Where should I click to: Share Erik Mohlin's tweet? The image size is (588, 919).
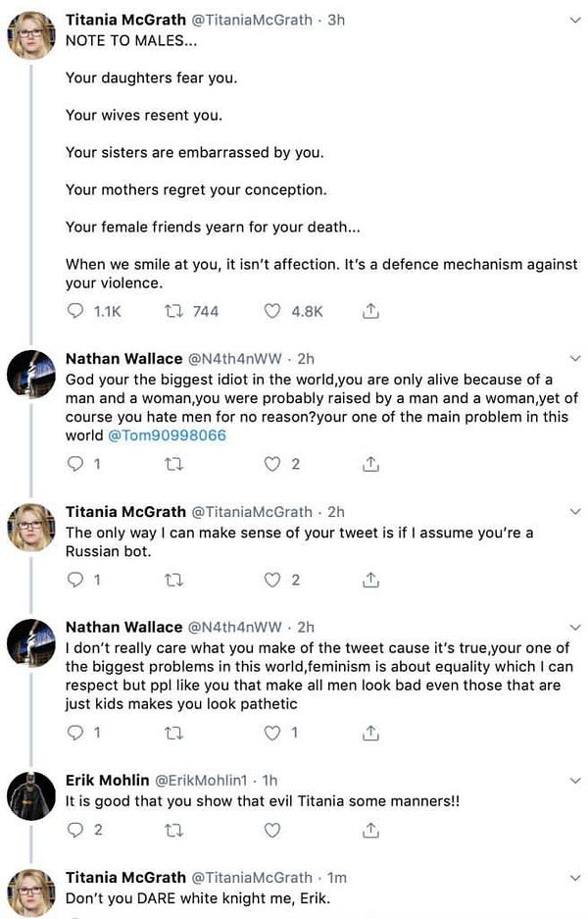click(371, 830)
